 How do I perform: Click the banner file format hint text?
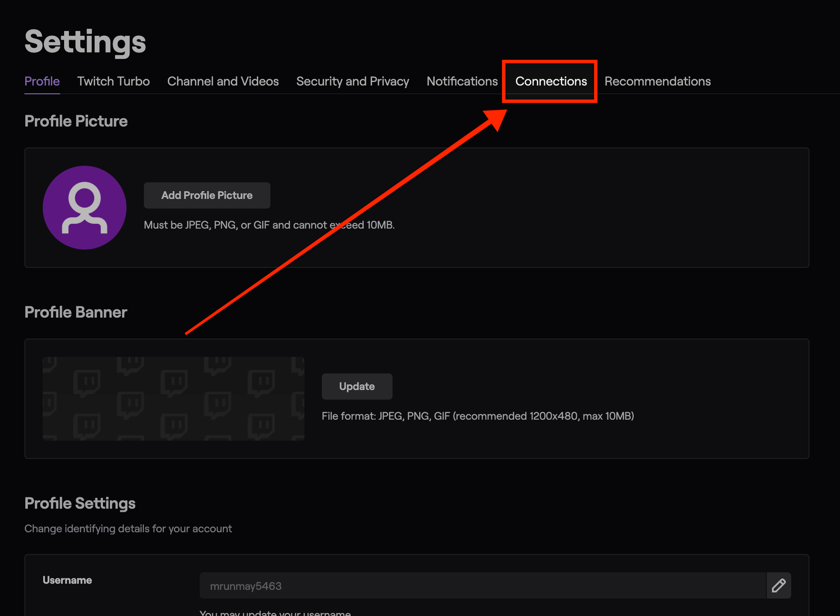478,416
